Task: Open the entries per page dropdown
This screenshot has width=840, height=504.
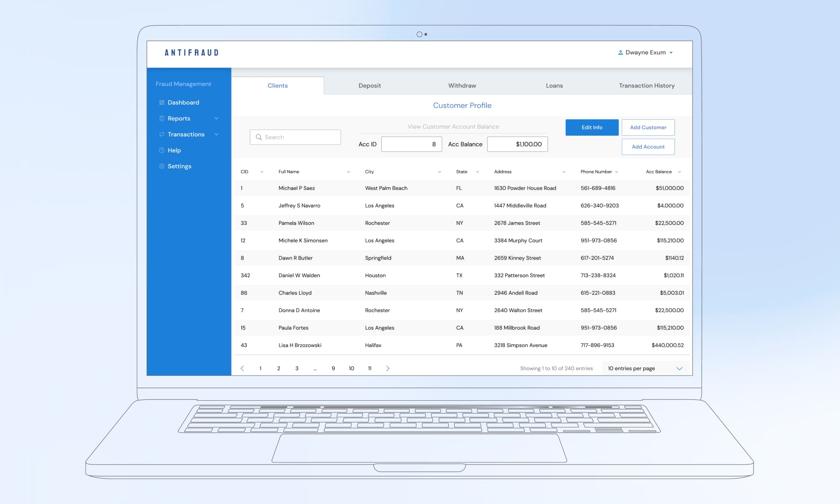Action: (679, 368)
